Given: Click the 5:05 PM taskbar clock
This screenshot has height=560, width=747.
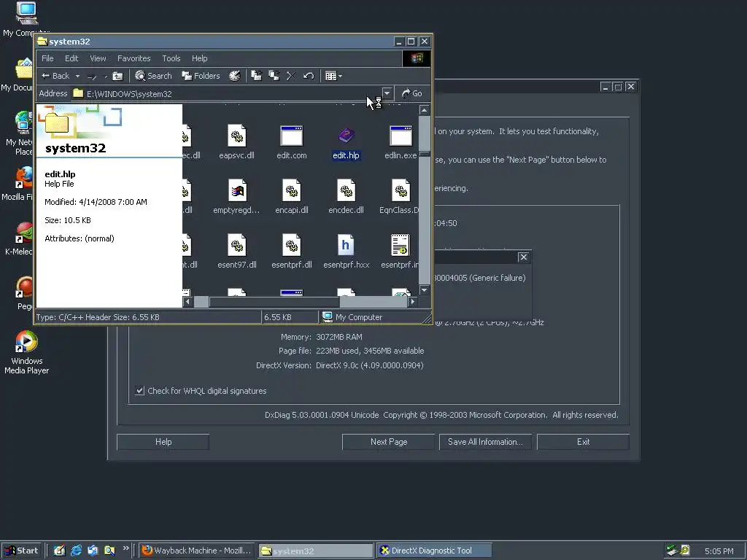Looking at the screenshot, I should tap(719, 551).
